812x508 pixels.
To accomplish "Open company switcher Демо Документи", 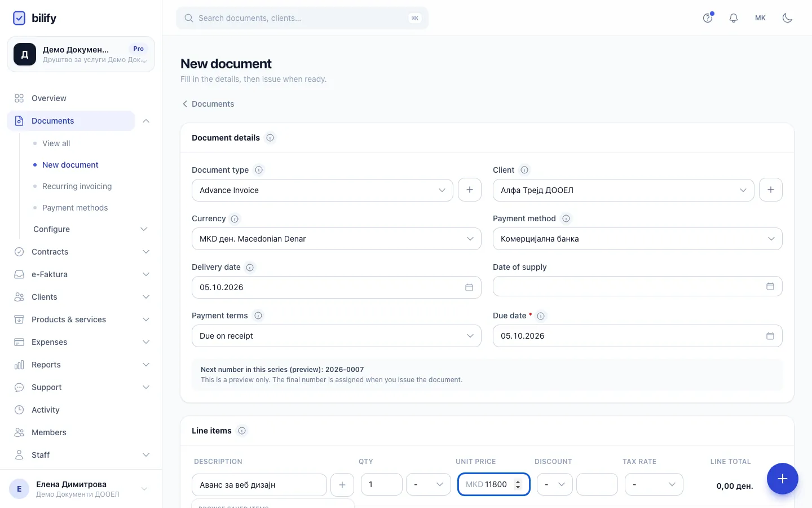I will [x=81, y=54].
